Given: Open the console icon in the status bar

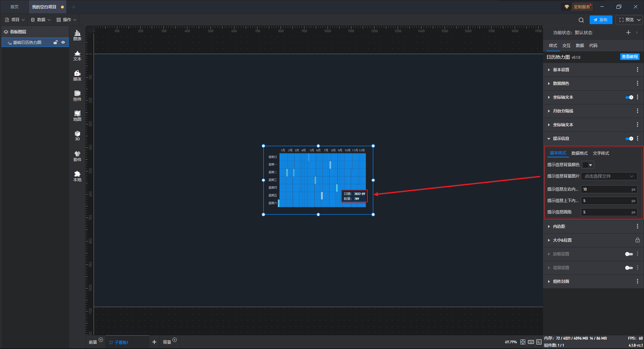Looking at the screenshot, I should pyautogui.click(x=539, y=342).
